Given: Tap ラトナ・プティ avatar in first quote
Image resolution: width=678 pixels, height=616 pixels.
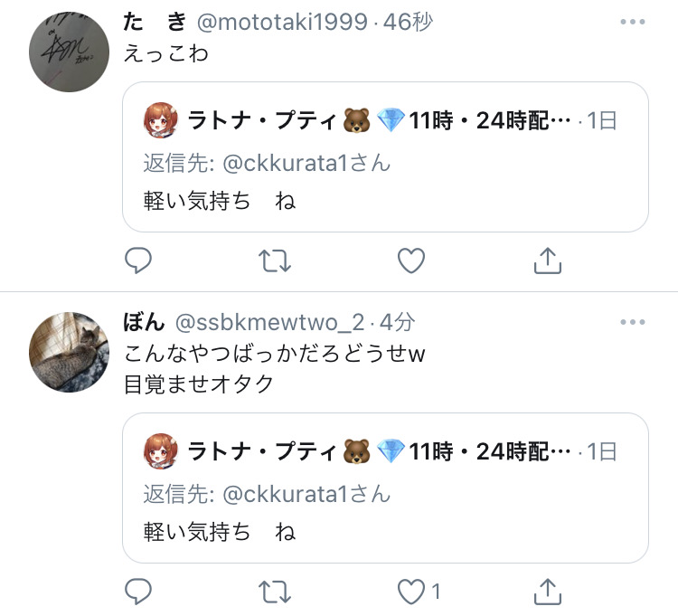Looking at the screenshot, I should coord(160,120).
